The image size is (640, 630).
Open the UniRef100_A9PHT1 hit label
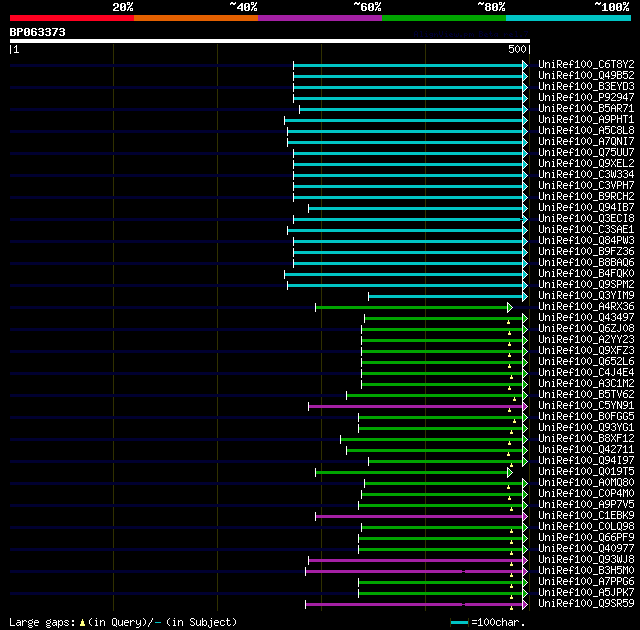(x=586, y=120)
